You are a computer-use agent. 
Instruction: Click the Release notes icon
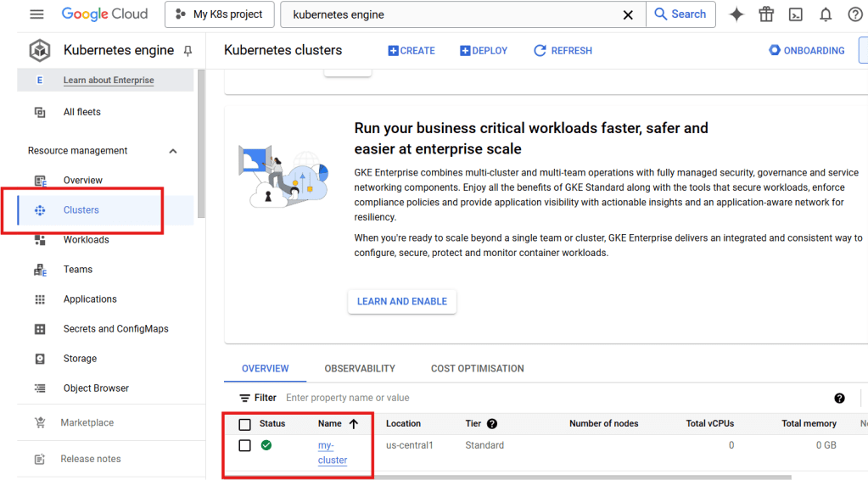[40, 459]
